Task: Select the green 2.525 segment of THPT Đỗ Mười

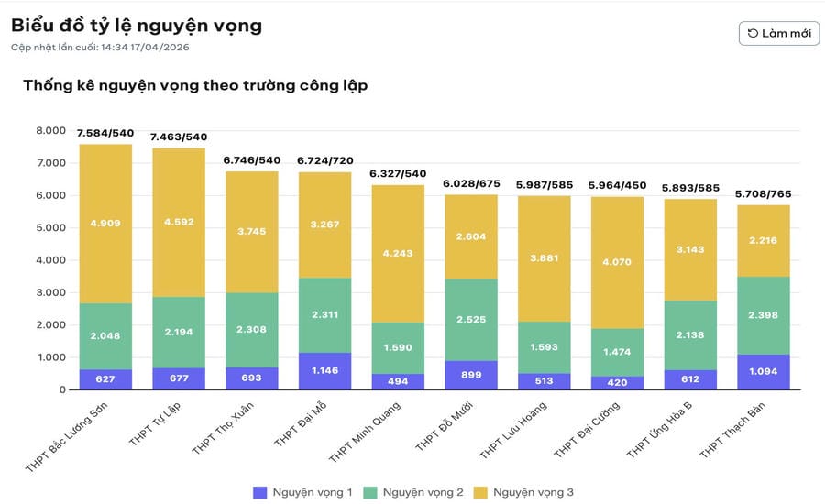Action: (471, 320)
